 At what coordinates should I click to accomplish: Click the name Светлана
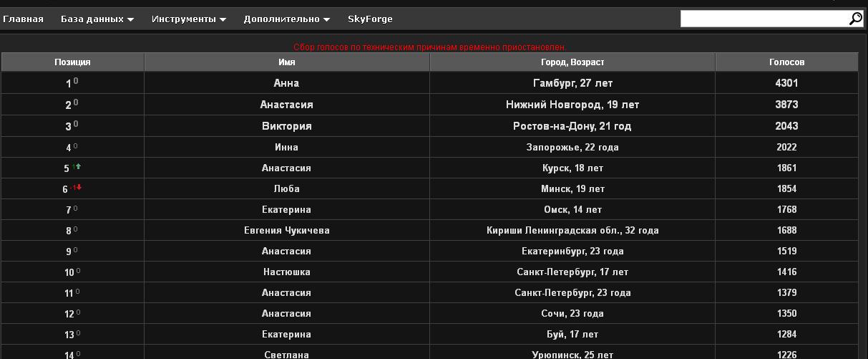pyautogui.click(x=286, y=355)
